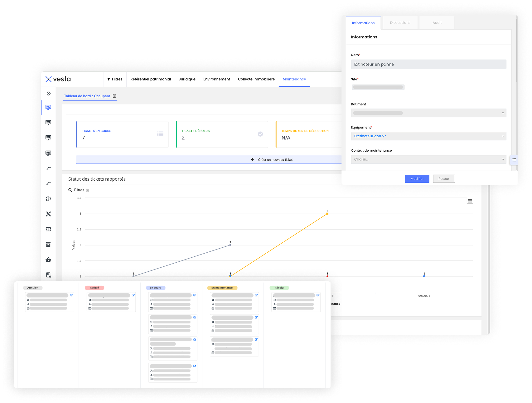Switch to the Discussions tab
This screenshot has width=532, height=403.
pyautogui.click(x=400, y=23)
